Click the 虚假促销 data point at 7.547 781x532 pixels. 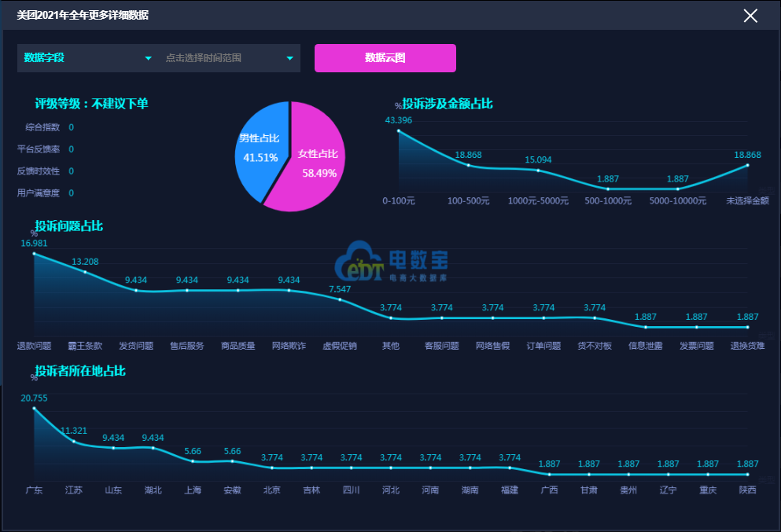340,299
